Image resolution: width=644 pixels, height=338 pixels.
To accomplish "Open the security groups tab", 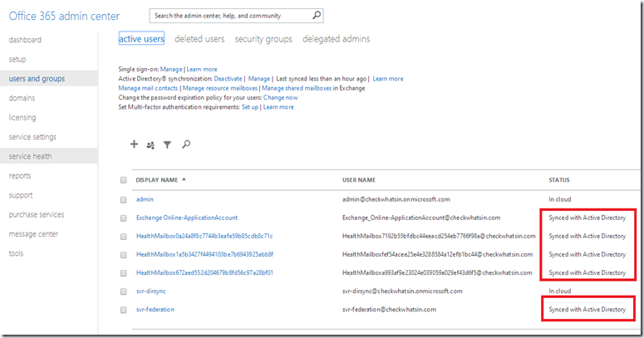I will coord(263,39).
